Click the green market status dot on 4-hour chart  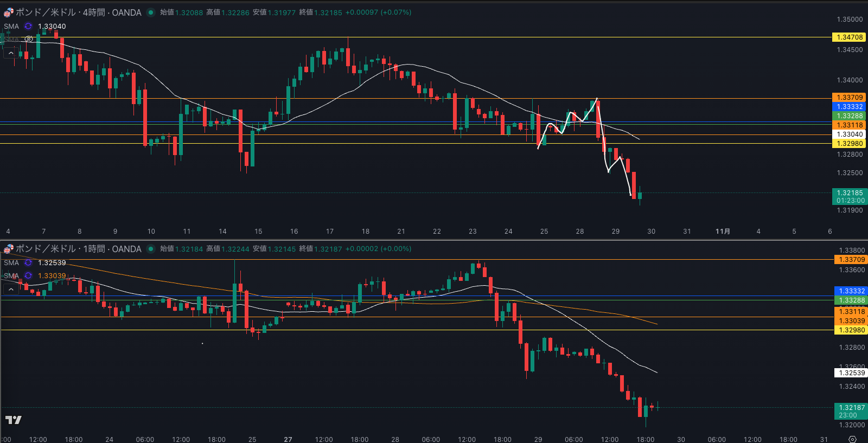point(151,12)
